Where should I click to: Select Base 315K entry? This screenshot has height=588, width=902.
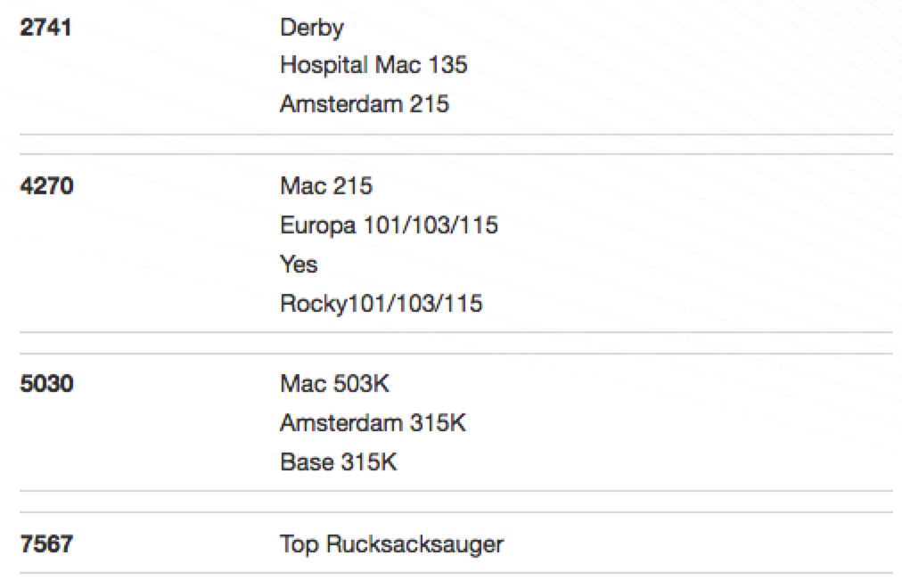339,462
